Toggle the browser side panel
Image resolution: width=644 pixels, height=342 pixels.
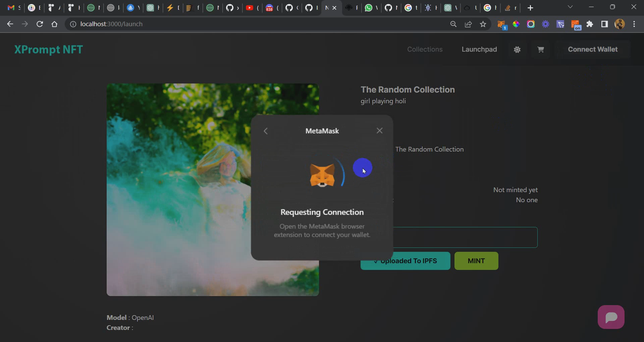click(x=604, y=24)
